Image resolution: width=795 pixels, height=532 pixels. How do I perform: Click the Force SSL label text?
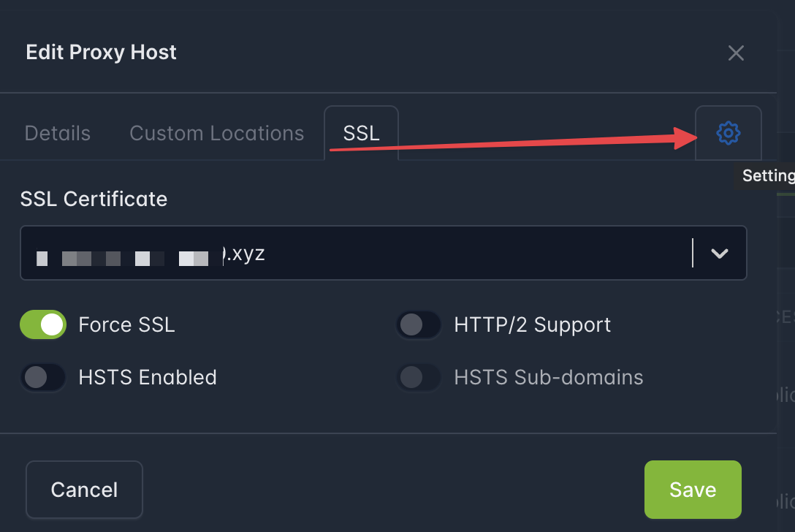[x=126, y=324]
